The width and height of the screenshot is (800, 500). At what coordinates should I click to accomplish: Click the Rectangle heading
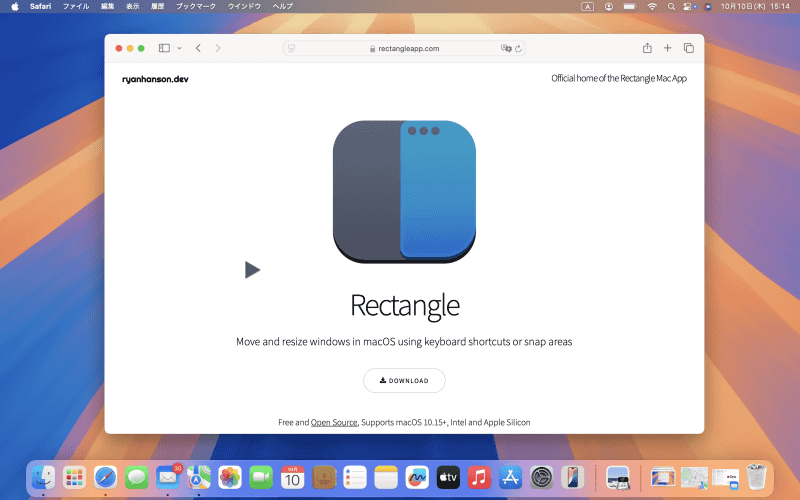[405, 305]
